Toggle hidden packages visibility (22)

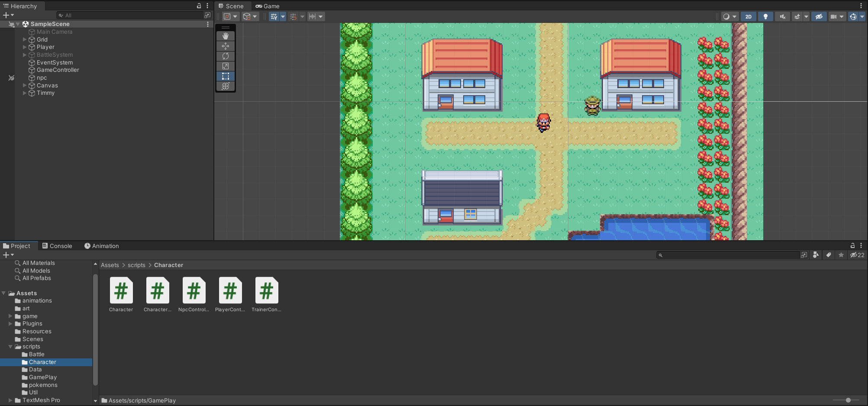(857, 255)
